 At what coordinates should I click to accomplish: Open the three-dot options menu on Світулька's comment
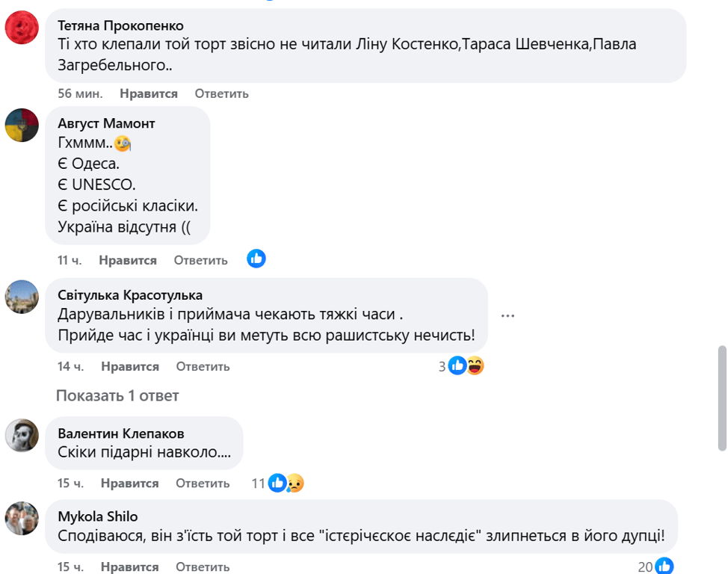[x=508, y=315]
